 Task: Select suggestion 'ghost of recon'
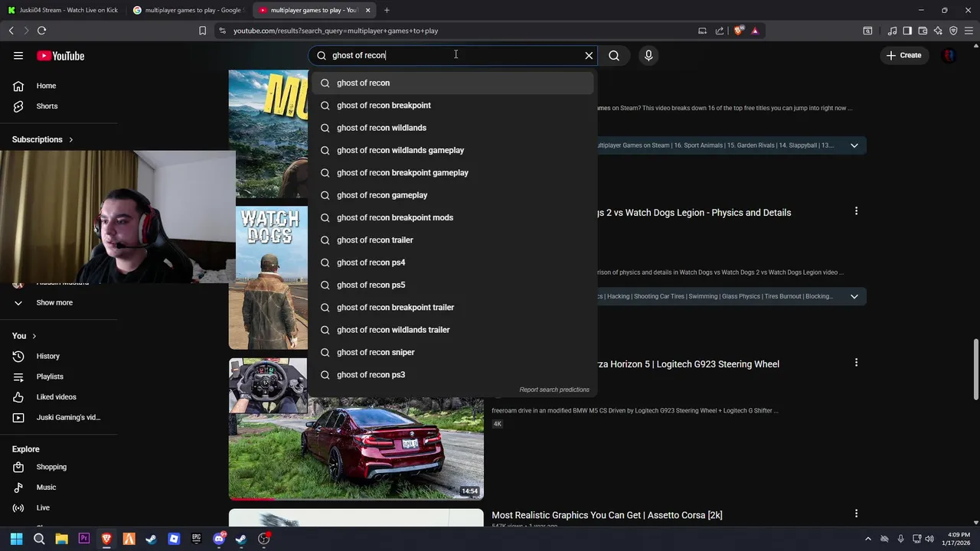(452, 83)
